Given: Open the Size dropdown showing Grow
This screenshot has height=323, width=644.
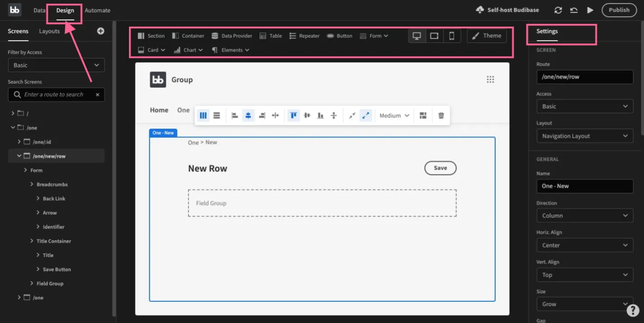Looking at the screenshot, I should click(585, 304).
